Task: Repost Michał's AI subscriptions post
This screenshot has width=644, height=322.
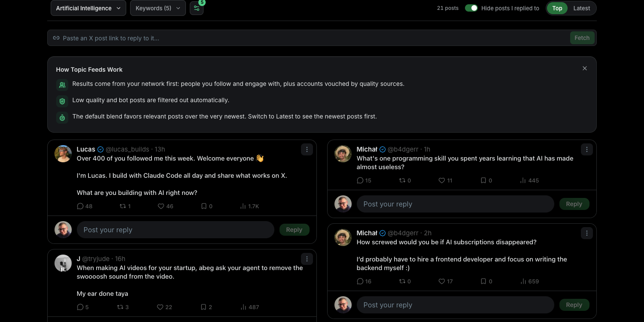Action: point(402,281)
